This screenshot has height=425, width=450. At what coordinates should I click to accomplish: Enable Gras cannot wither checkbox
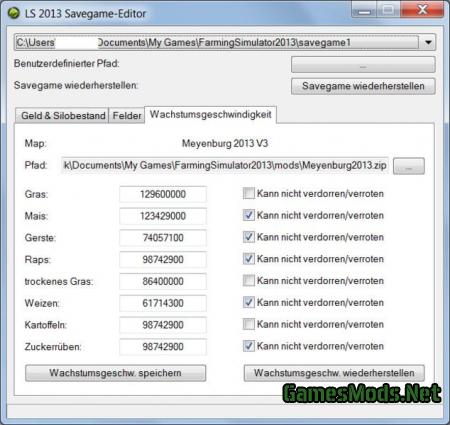point(249,193)
